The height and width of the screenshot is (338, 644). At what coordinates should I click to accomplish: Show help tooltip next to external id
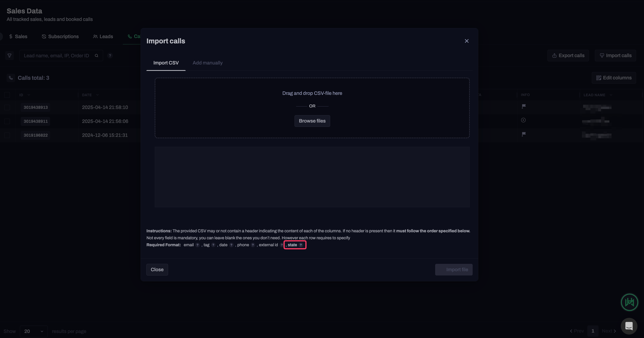point(282,245)
